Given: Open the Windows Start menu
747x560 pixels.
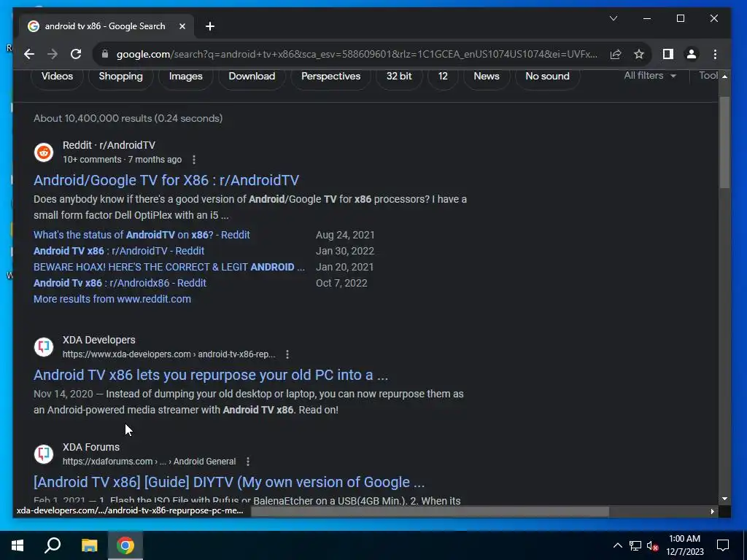Looking at the screenshot, I should [18, 545].
